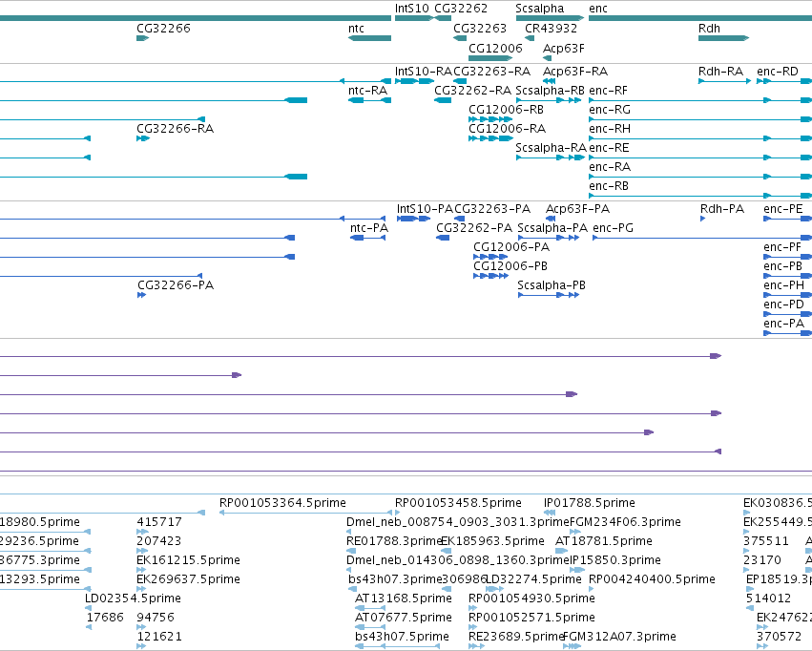Click the Acp63F-RA transcript label
The image size is (812, 651).
575,72
